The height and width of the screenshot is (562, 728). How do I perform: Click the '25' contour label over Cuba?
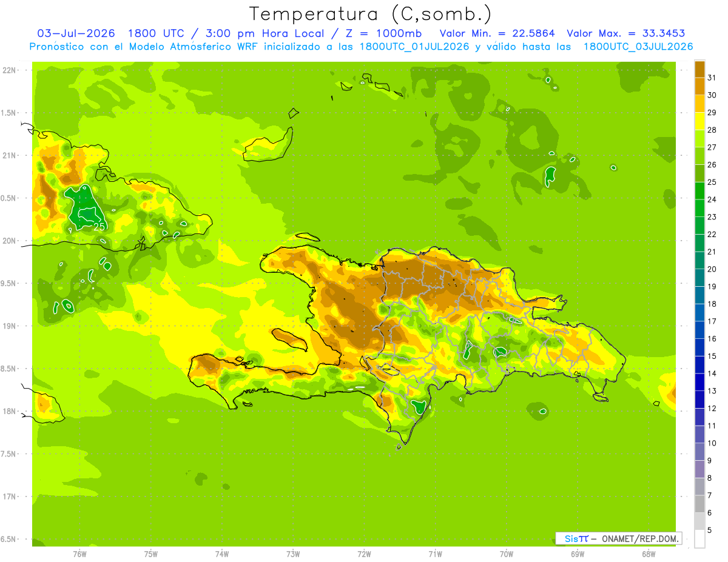coord(99,227)
